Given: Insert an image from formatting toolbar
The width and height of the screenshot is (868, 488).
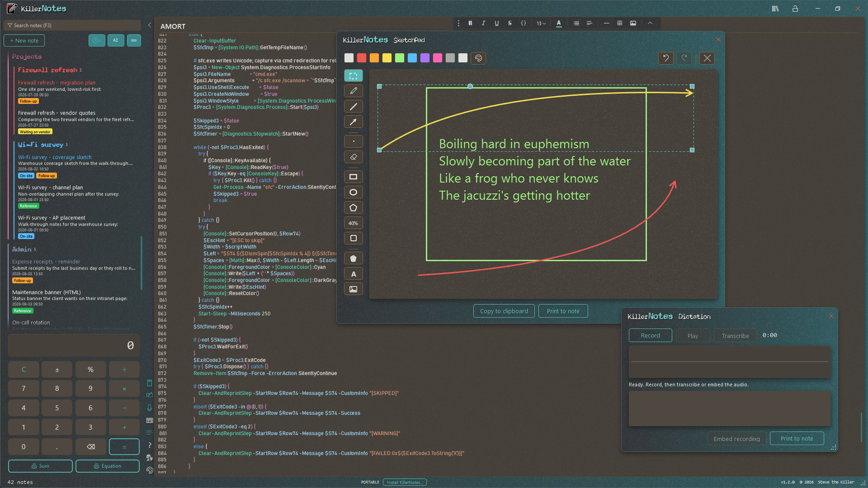Looking at the screenshot, I should [x=633, y=23].
